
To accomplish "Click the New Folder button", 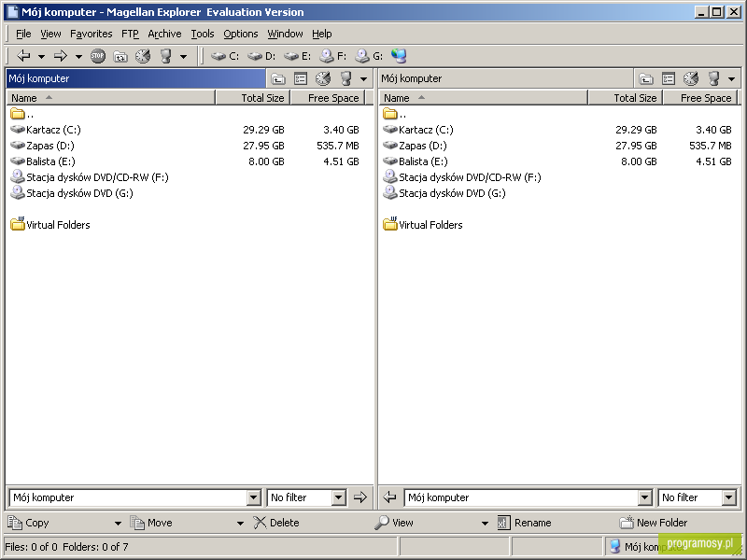I will click(x=653, y=523).
